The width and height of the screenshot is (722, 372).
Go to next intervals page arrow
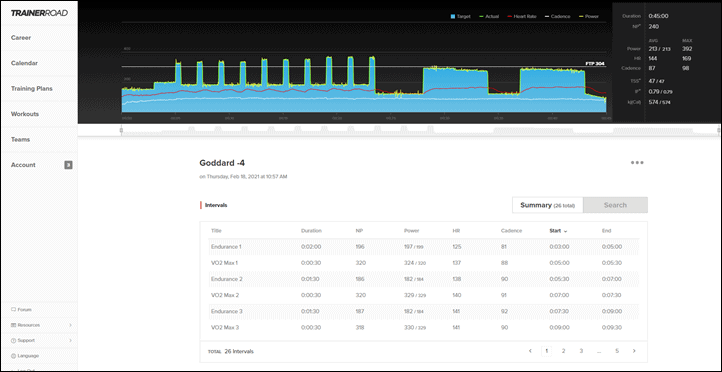pos(634,351)
